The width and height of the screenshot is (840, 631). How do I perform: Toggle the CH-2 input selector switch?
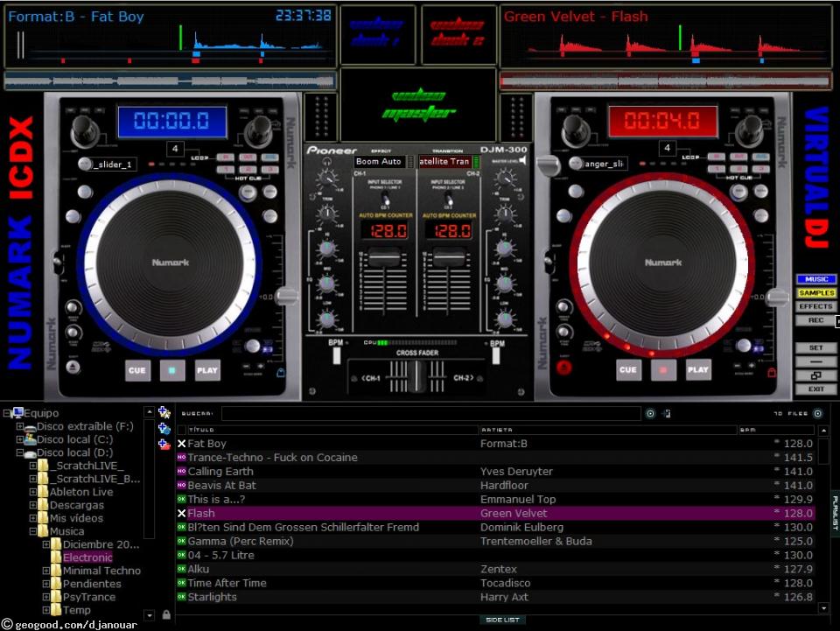click(450, 200)
